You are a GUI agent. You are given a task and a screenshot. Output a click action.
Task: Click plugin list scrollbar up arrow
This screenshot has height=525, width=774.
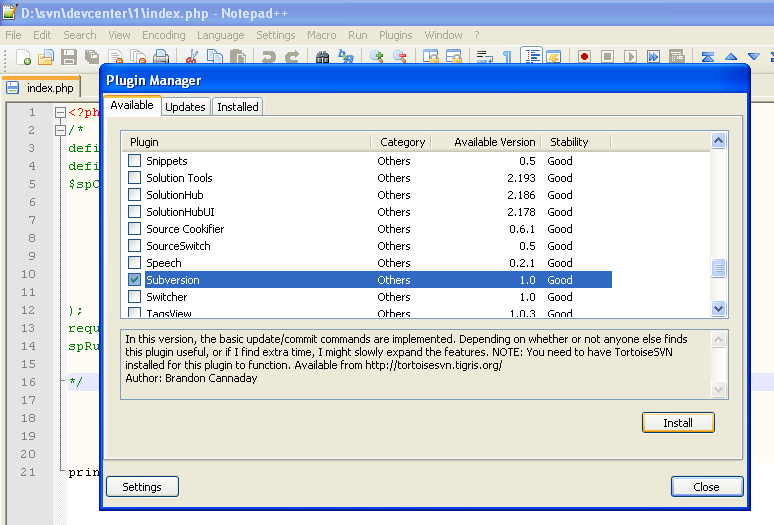[x=718, y=141]
